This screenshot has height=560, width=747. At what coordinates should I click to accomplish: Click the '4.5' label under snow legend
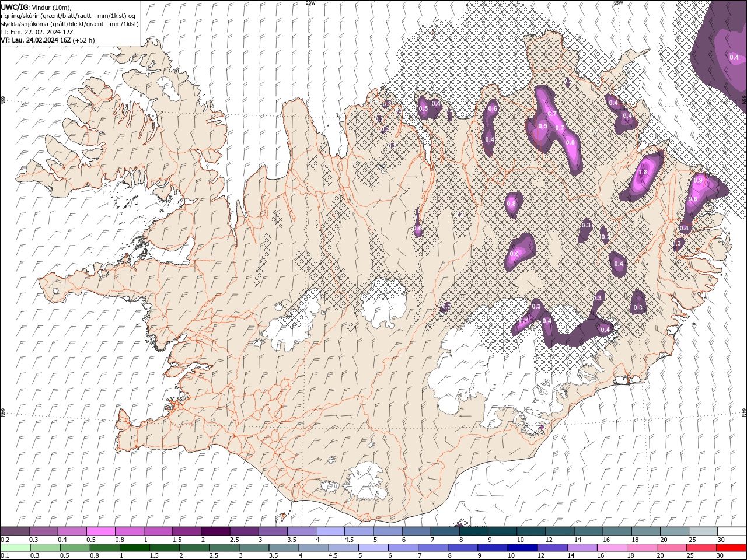(x=349, y=540)
